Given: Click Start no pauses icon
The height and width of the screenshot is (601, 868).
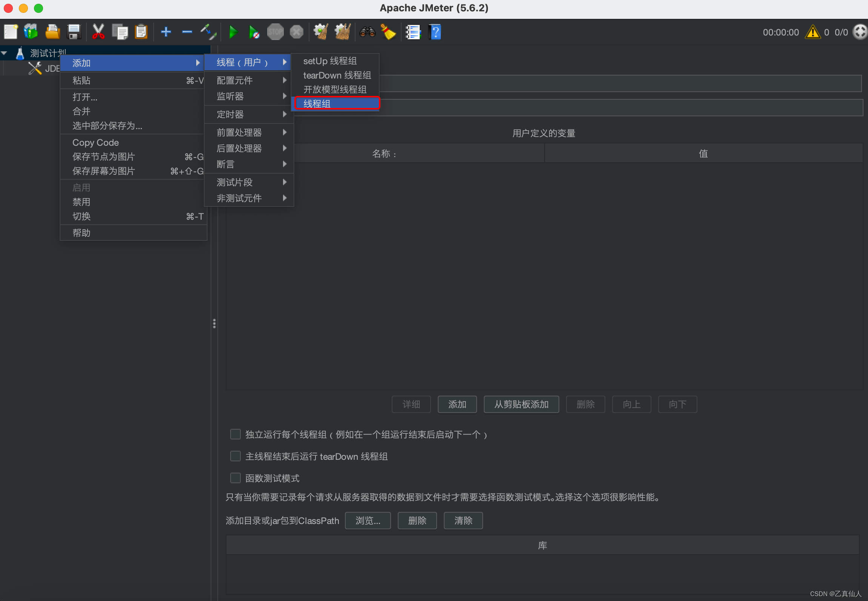Looking at the screenshot, I should pos(254,32).
